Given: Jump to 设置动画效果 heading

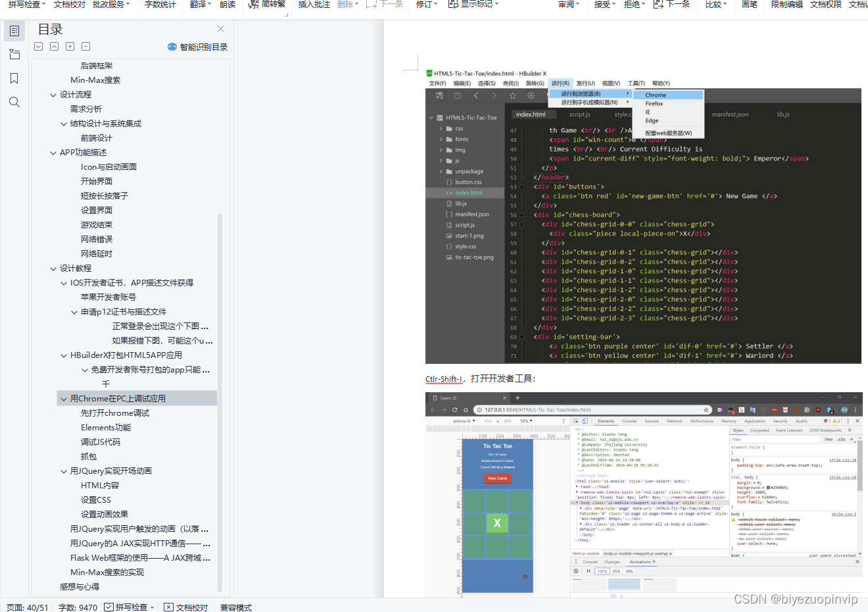Looking at the screenshot, I should pos(105,515).
